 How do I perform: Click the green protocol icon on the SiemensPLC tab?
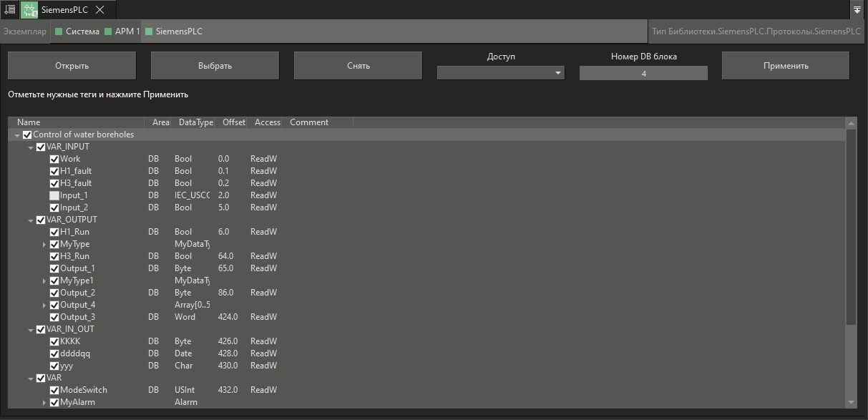point(29,9)
